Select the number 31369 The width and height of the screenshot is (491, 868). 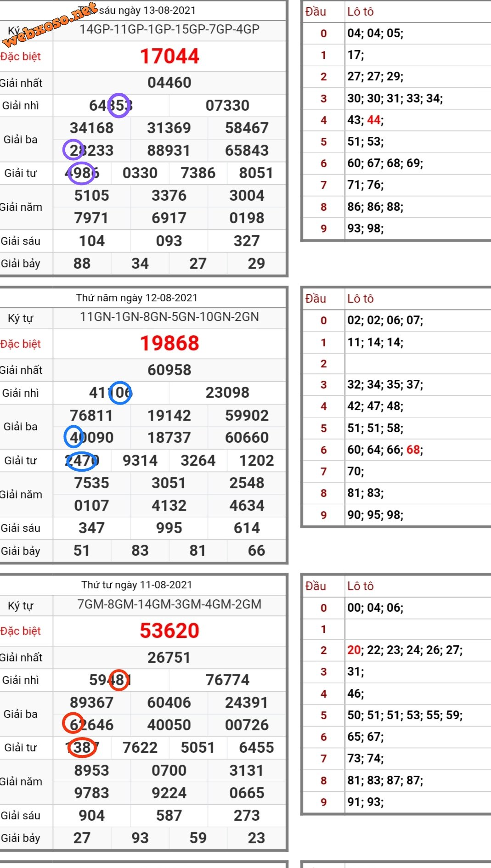pyautogui.click(x=169, y=128)
